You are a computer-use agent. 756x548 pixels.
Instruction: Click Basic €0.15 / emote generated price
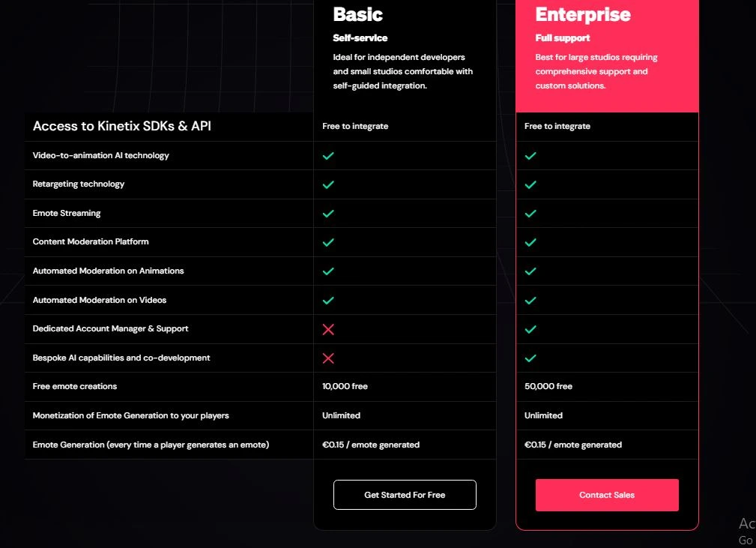tap(371, 445)
